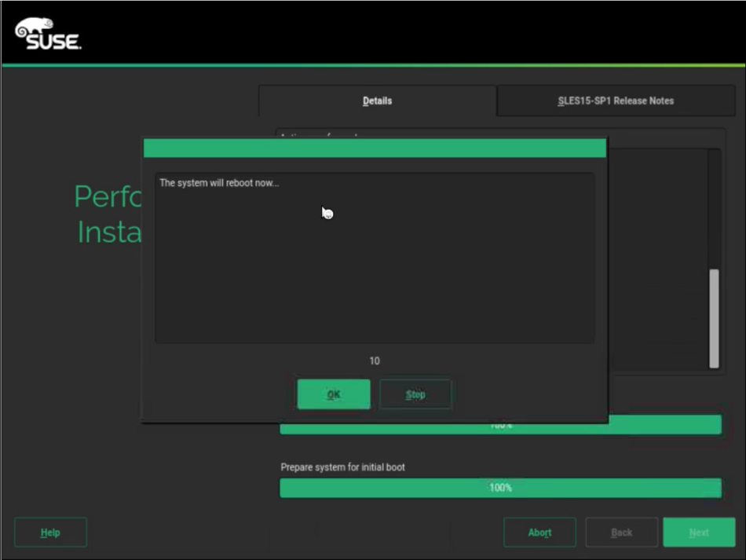Viewport: 746px width, 560px height.
Task: Click the 'Prepare system for initial boot' label
Action: tap(342, 467)
